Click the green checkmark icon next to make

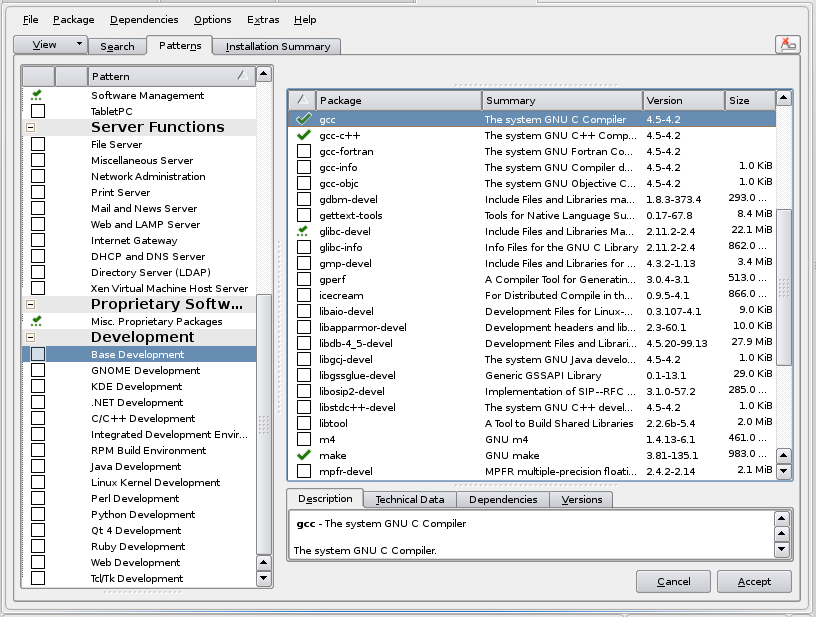point(303,455)
